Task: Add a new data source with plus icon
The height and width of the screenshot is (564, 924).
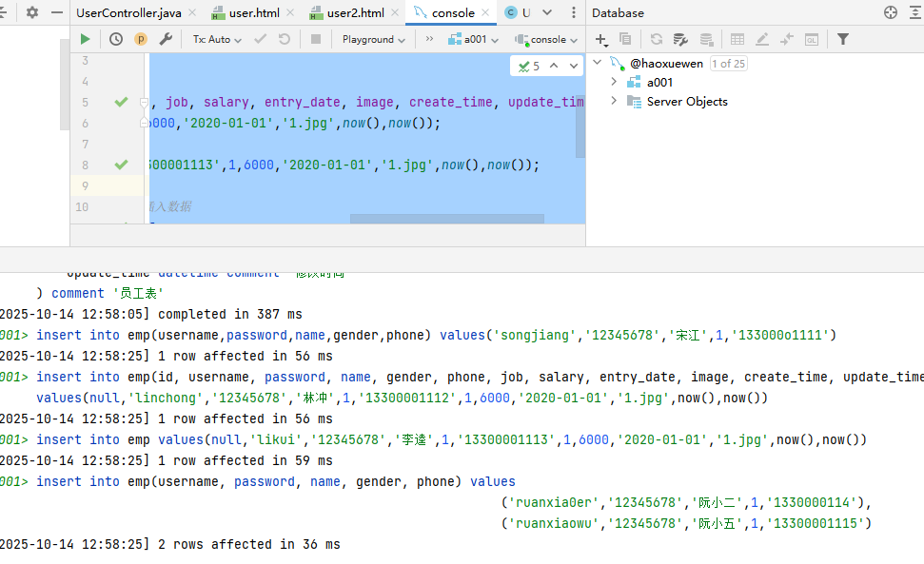Action: point(600,39)
